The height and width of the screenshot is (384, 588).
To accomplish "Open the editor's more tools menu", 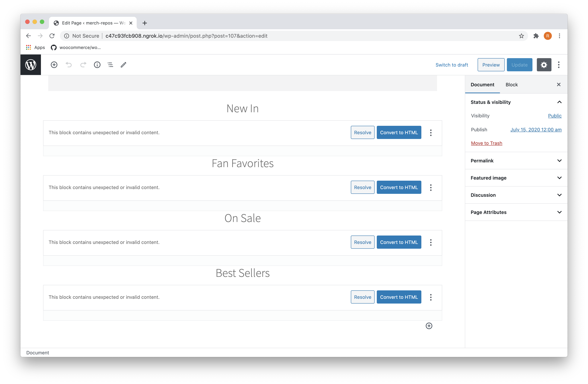I will (x=559, y=65).
